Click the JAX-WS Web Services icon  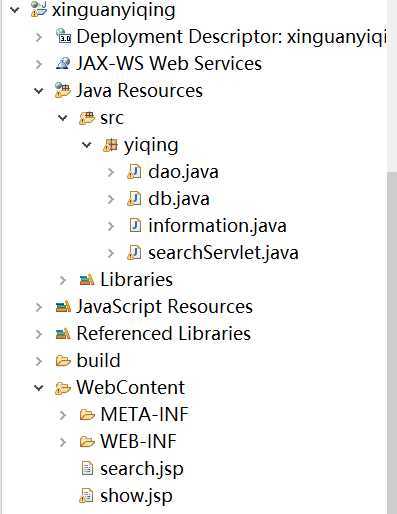[x=63, y=63]
